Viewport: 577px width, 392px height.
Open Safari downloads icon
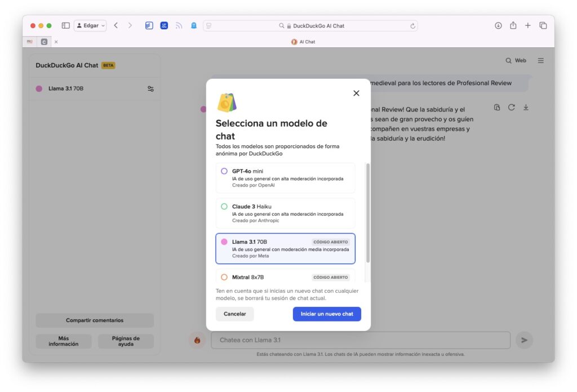tap(498, 25)
